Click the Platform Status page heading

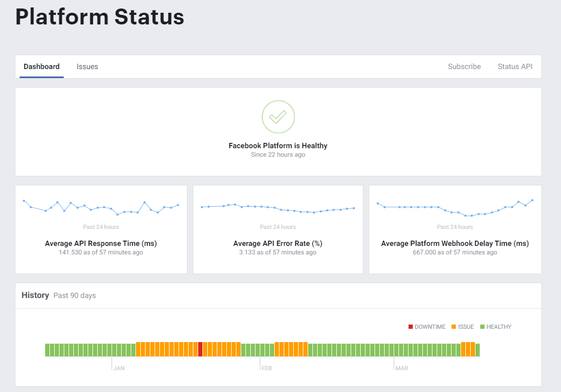click(x=100, y=17)
